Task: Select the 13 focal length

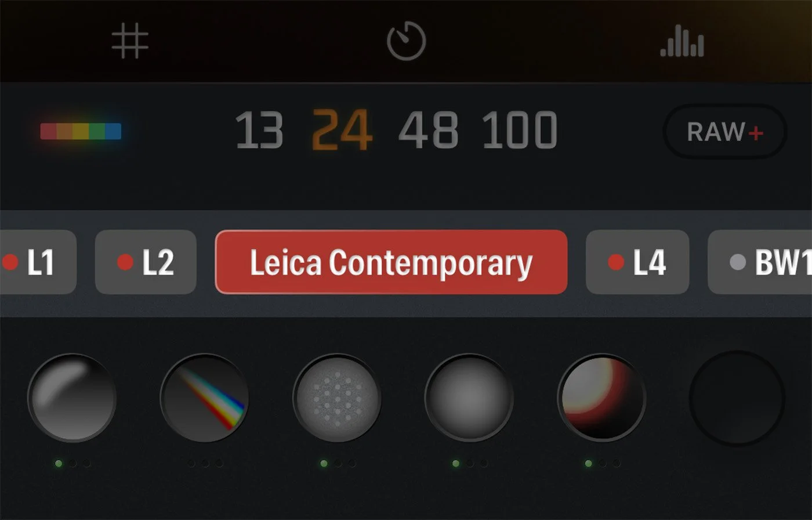Action: coord(259,131)
